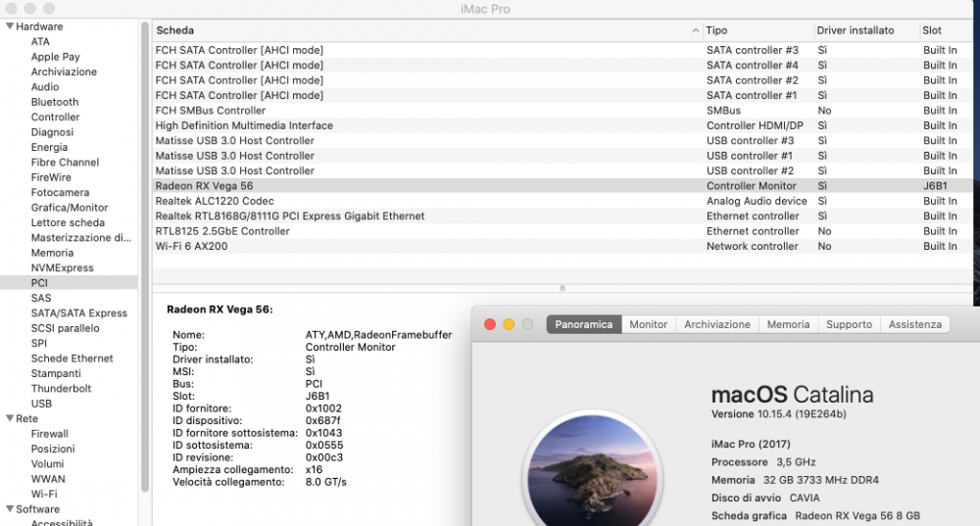Open Archiviazione in the sidebar

(64, 72)
